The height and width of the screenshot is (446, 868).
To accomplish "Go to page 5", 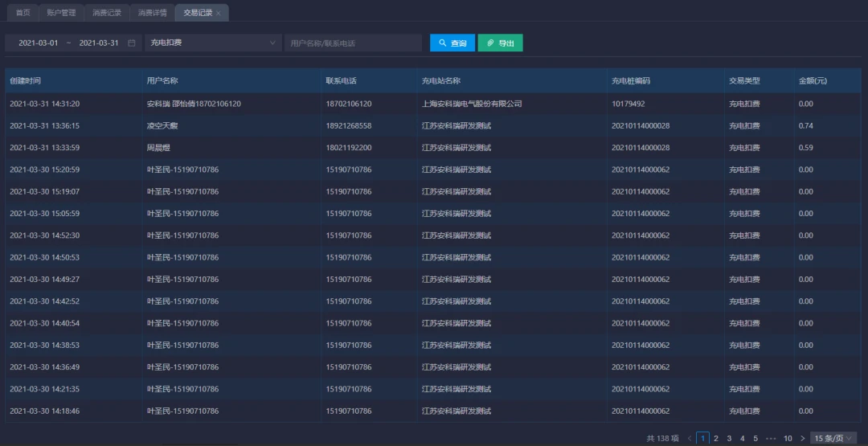I will click(755, 438).
